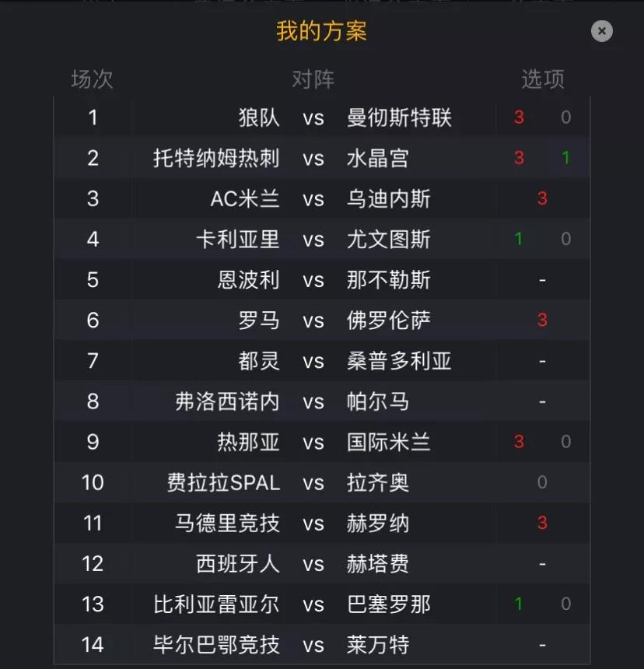Click dash option for 都灵 vs 桑普多利亚

pos(542,361)
